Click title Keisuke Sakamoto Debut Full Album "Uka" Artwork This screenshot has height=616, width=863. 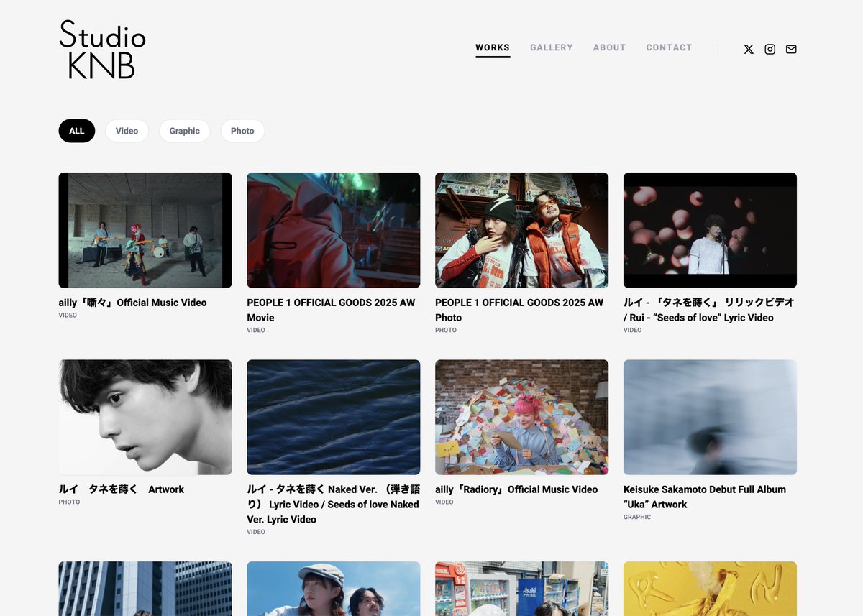point(705,497)
